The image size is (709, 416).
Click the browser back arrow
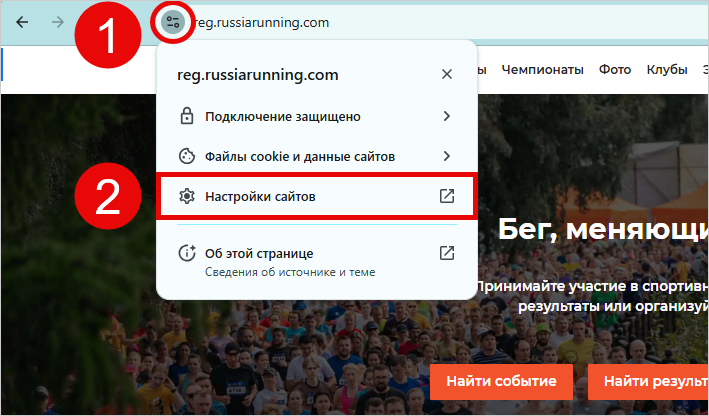tap(22, 22)
